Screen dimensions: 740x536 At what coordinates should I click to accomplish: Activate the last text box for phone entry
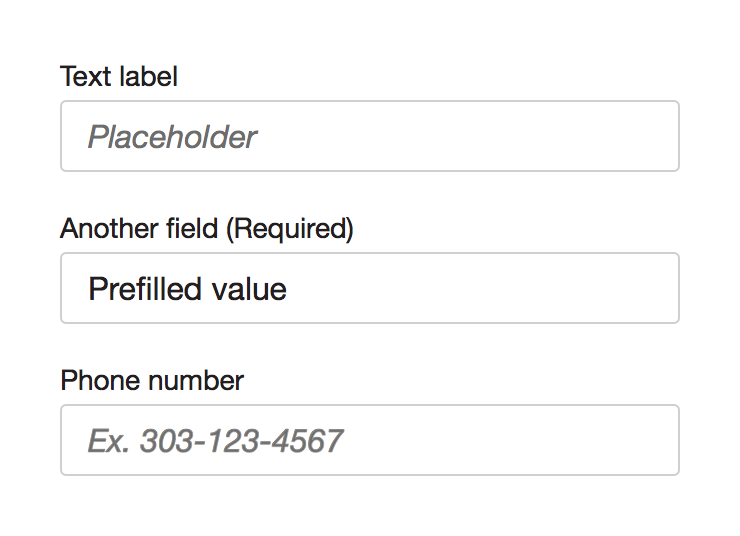[x=370, y=440]
